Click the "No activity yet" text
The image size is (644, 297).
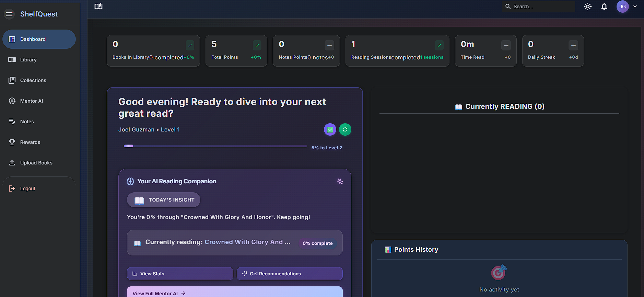click(499, 289)
